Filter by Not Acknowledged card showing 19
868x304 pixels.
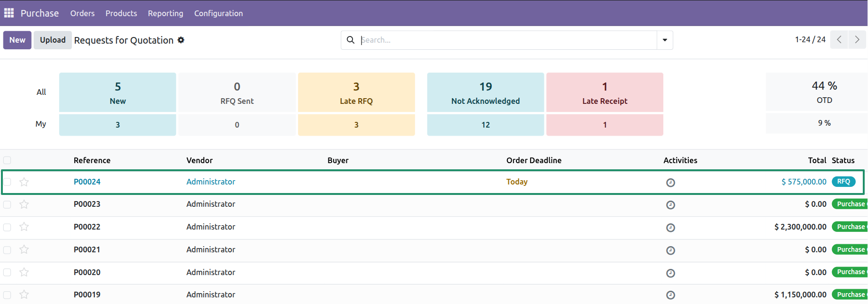point(486,92)
